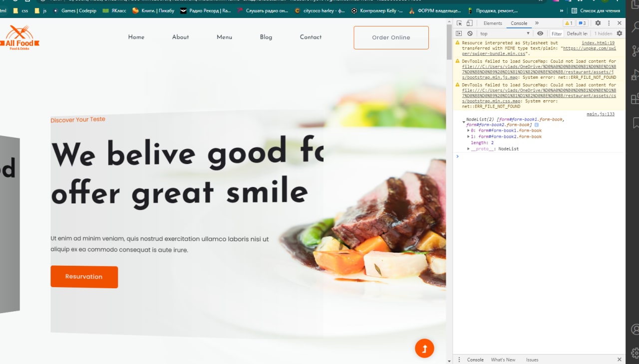Open the 'css' bookmarks folder
Image resolution: width=639 pixels, height=364 pixels.
click(x=20, y=10)
